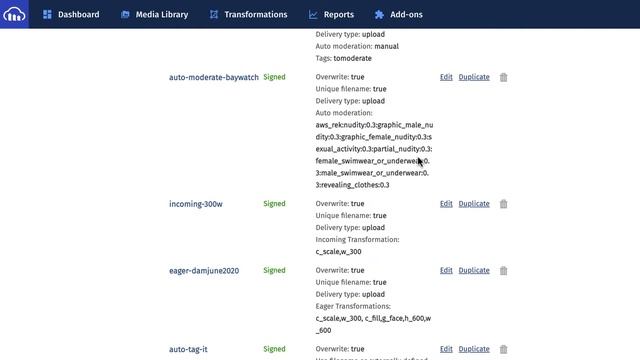Edit the auto-tag-it preset
Viewport: 640px width, 360px height.
(446, 349)
